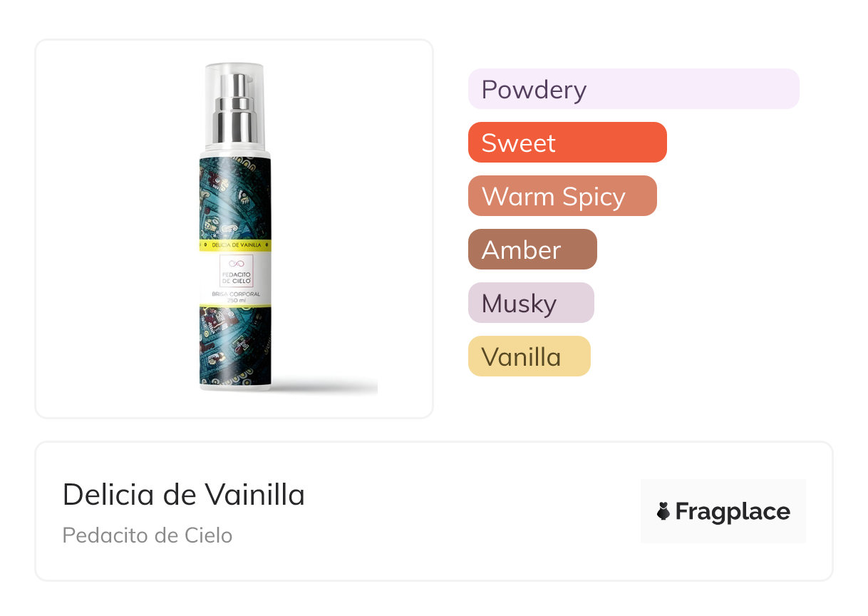Open the perfume bottle product image

[x=234, y=229]
